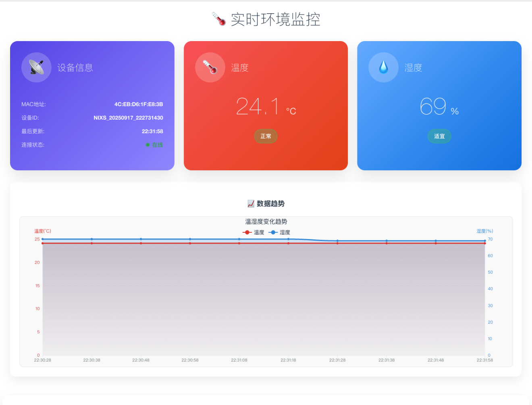Select the thermometer icon on the temperature card

210,67
